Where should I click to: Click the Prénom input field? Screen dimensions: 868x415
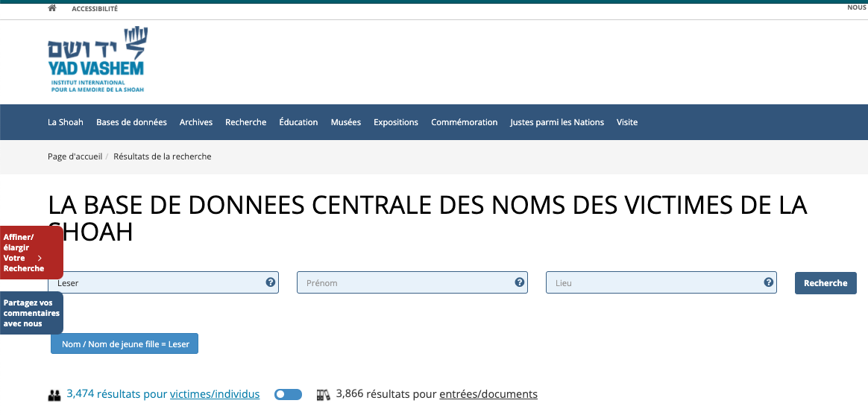point(406,283)
